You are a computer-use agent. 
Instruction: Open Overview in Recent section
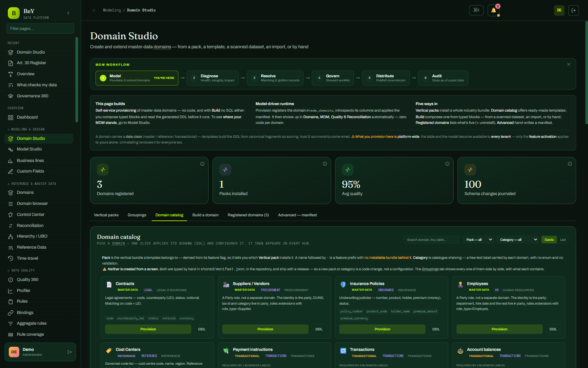[x=39, y=74]
